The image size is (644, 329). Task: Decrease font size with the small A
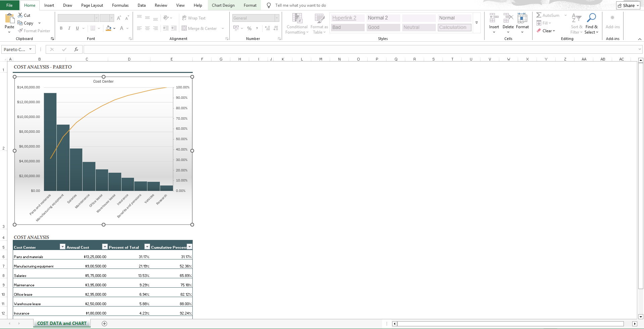127,18
